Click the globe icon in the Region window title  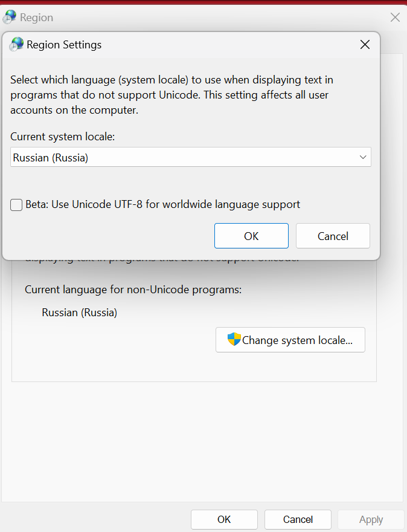pyautogui.click(x=10, y=17)
